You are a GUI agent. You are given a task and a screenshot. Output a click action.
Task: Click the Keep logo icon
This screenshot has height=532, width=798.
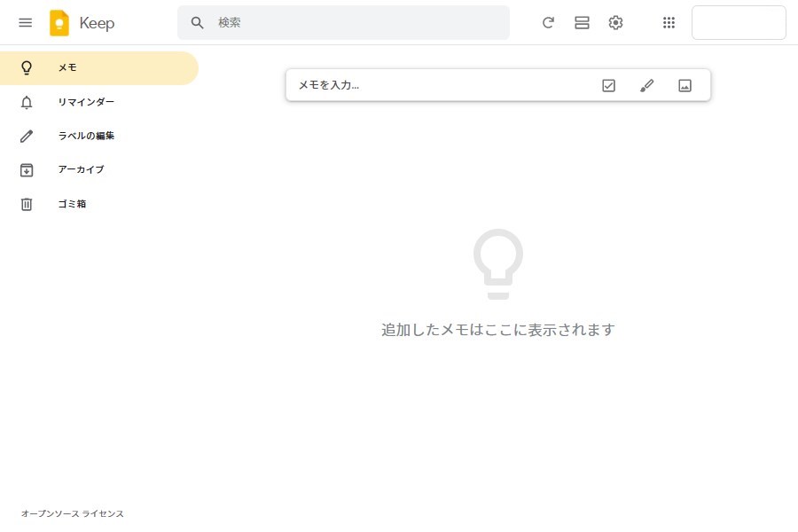click(x=59, y=23)
